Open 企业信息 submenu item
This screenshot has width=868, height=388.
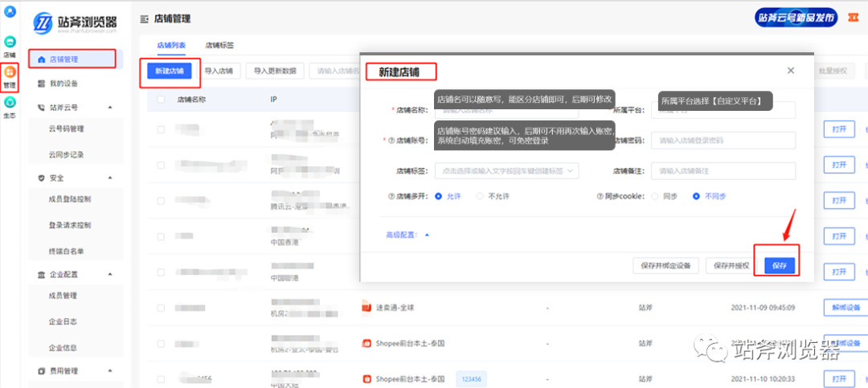[x=63, y=348]
